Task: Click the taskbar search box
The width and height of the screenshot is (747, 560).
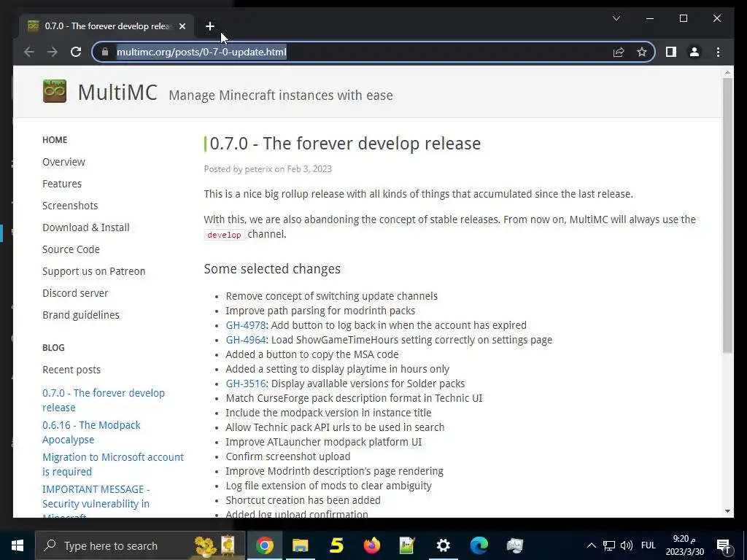Action: tap(140, 545)
